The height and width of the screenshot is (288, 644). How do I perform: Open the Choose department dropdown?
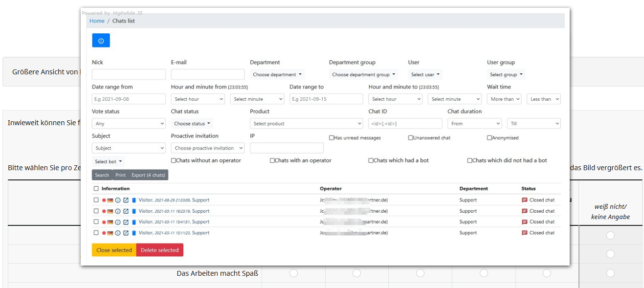277,75
